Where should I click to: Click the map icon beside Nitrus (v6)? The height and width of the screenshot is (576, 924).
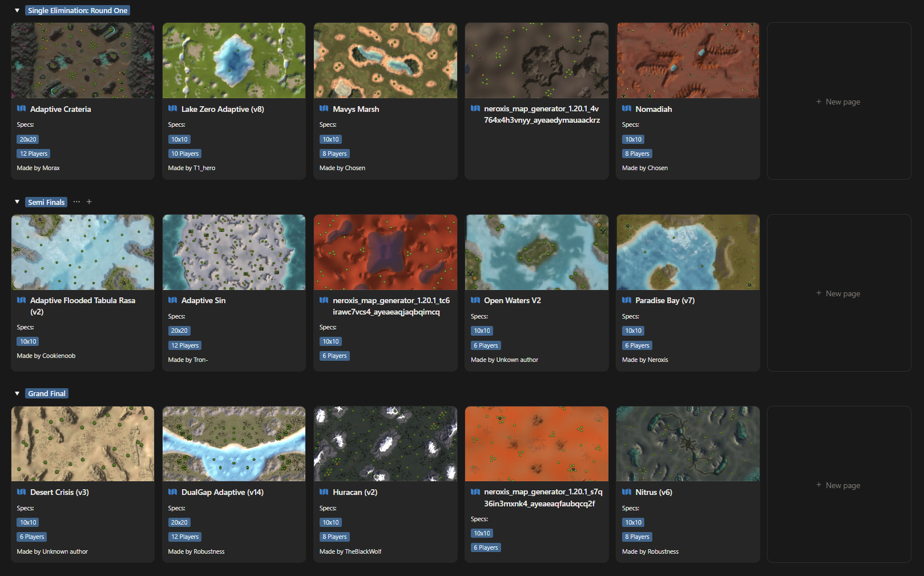pos(627,492)
